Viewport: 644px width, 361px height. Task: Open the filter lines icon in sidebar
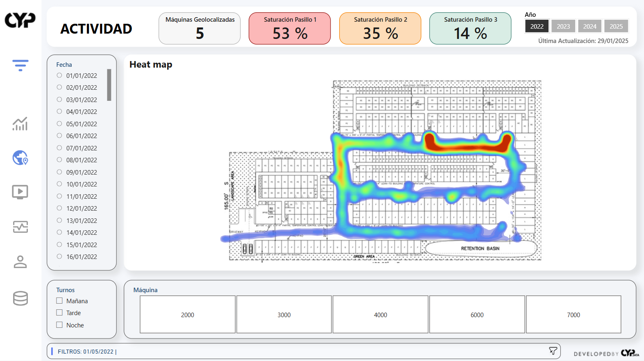(20, 65)
